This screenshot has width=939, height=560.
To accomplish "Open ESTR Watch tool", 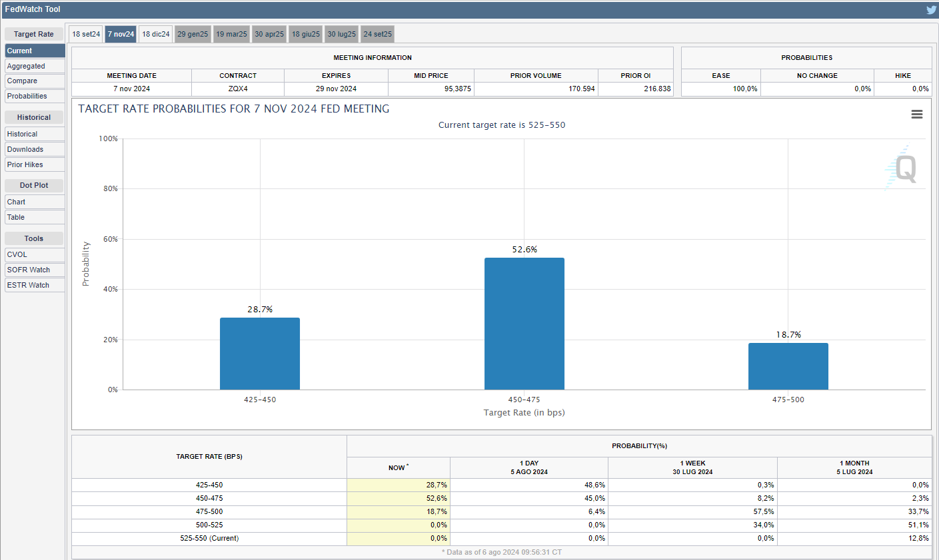I will pyautogui.click(x=35, y=285).
